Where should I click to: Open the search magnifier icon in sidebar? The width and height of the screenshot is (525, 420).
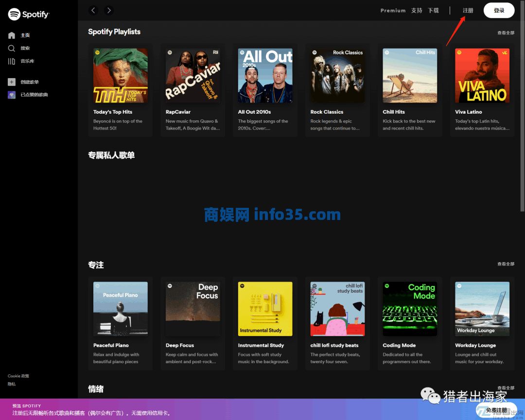11,48
